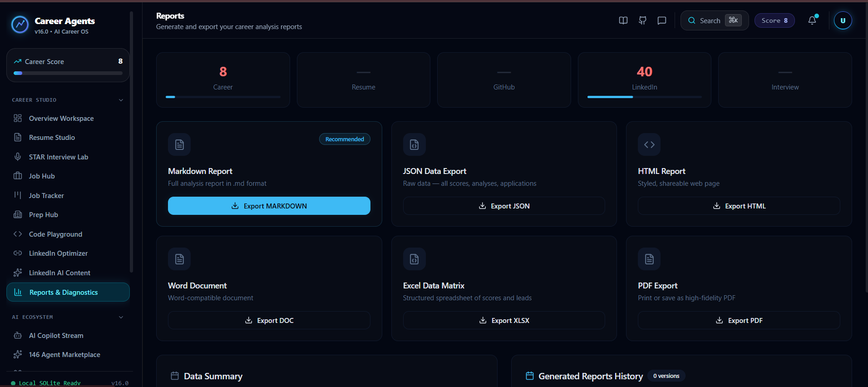The width and height of the screenshot is (868, 387).
Task: Click Export JSON button
Action: [x=504, y=206]
